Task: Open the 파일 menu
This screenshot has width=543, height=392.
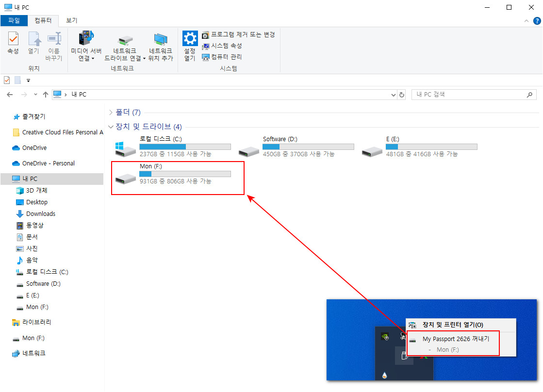Action: (x=14, y=21)
